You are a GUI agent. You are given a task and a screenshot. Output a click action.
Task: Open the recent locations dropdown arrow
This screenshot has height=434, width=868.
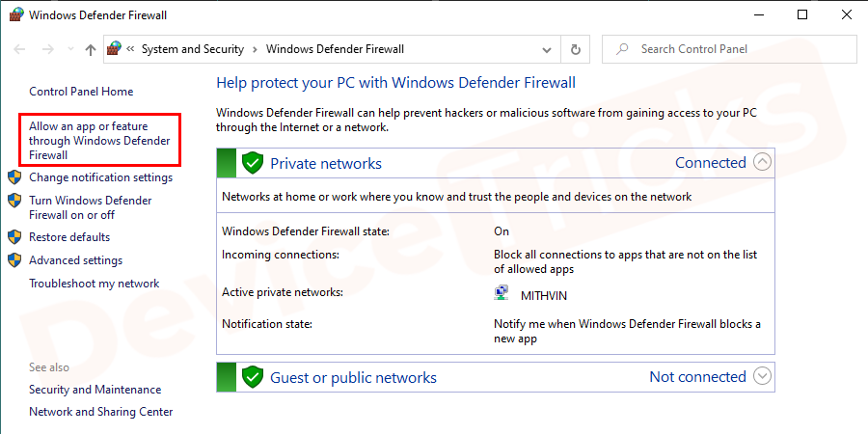[69, 49]
